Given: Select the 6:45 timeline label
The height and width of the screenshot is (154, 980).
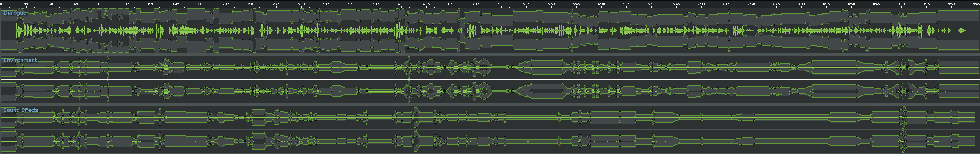Looking at the screenshot, I should pos(676,4).
